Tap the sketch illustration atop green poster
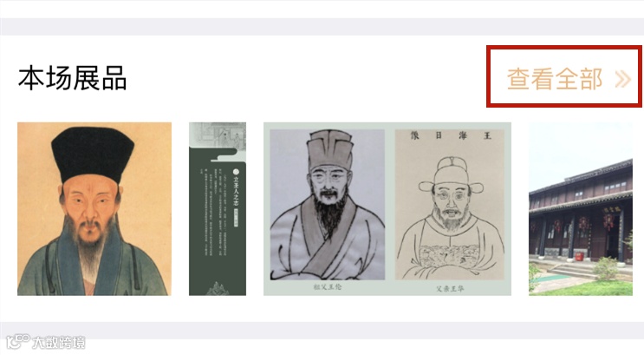Screen dimensions: 644x355 [x=218, y=138]
